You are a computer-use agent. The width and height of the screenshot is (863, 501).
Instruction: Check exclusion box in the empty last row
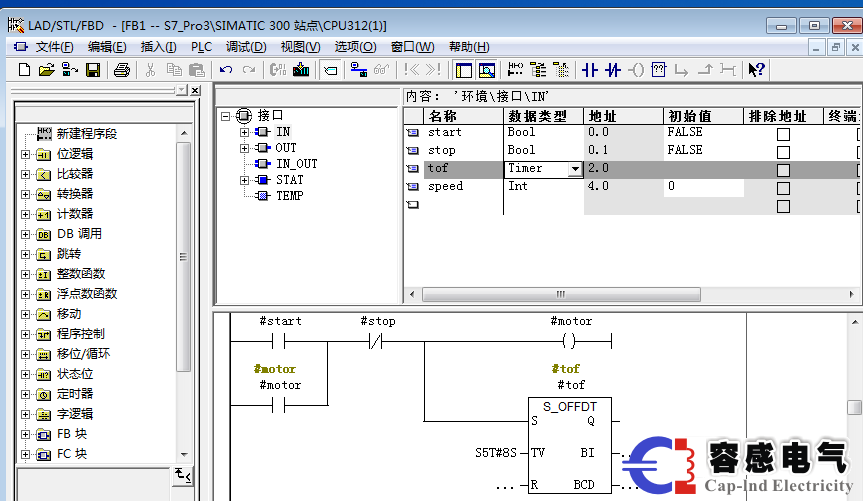pyautogui.click(x=783, y=206)
